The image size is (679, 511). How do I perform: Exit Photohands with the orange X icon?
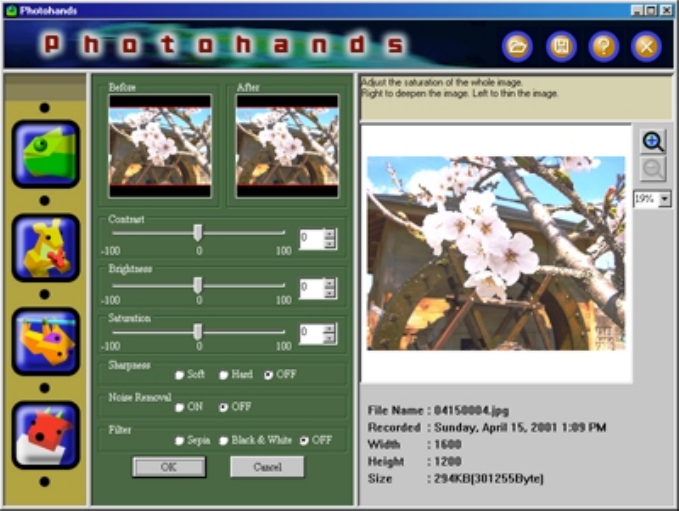click(646, 46)
